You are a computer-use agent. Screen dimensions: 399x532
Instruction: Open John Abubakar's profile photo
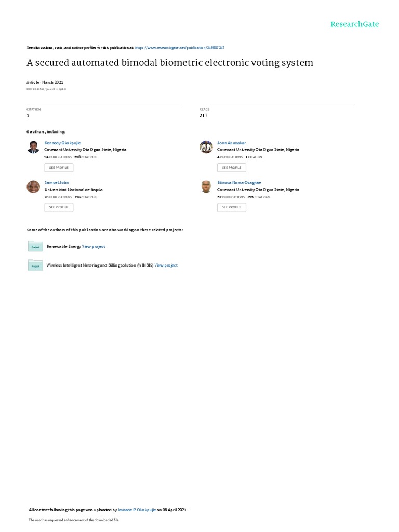pos(206,147)
